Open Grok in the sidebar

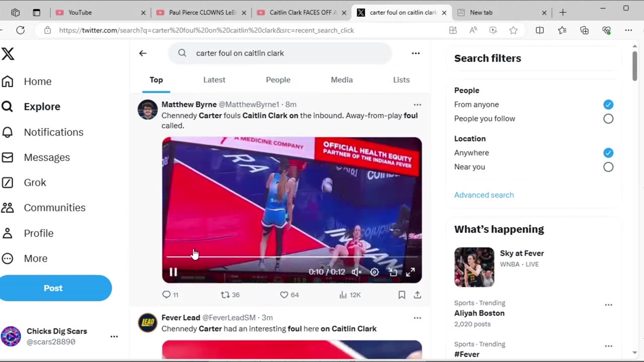24,183
